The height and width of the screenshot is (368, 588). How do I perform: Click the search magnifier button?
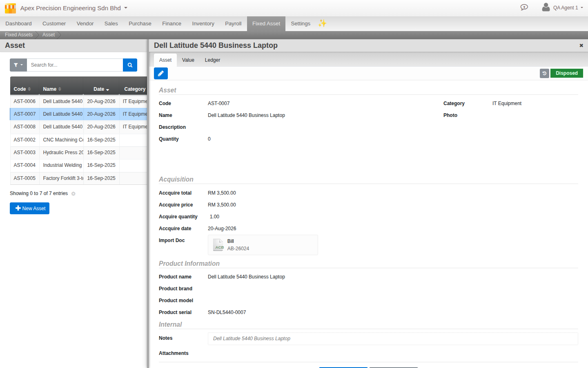[x=130, y=65]
